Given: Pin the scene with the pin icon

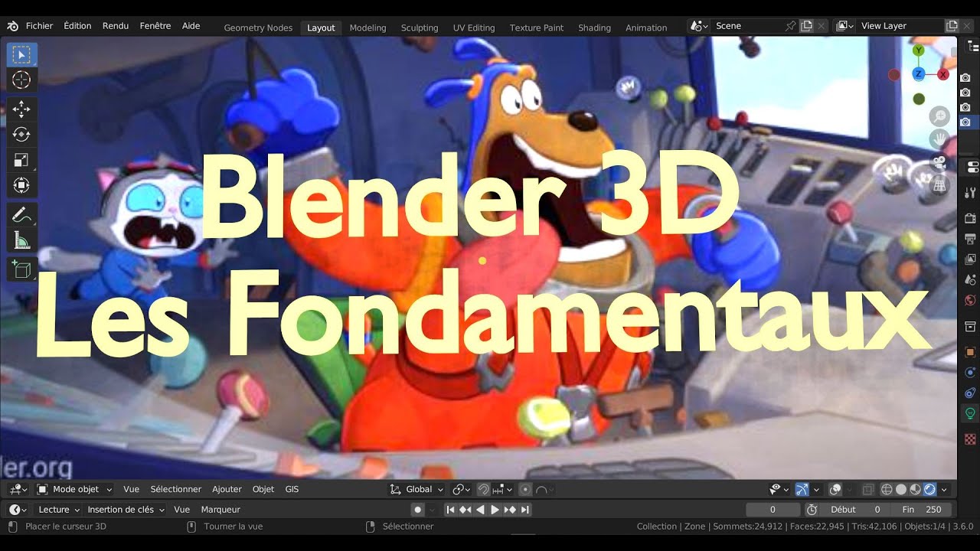Looking at the screenshot, I should pos(790,26).
